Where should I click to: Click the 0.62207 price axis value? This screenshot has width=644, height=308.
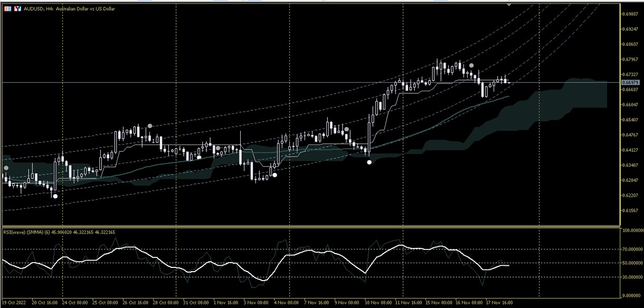pos(631,195)
